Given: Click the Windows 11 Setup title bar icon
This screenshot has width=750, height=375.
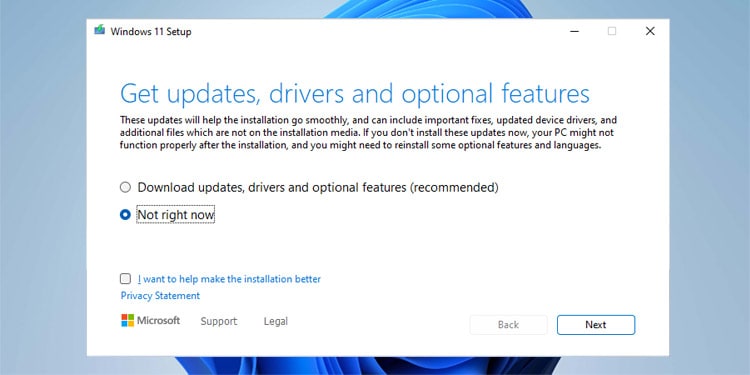Looking at the screenshot, I should coord(99,30).
